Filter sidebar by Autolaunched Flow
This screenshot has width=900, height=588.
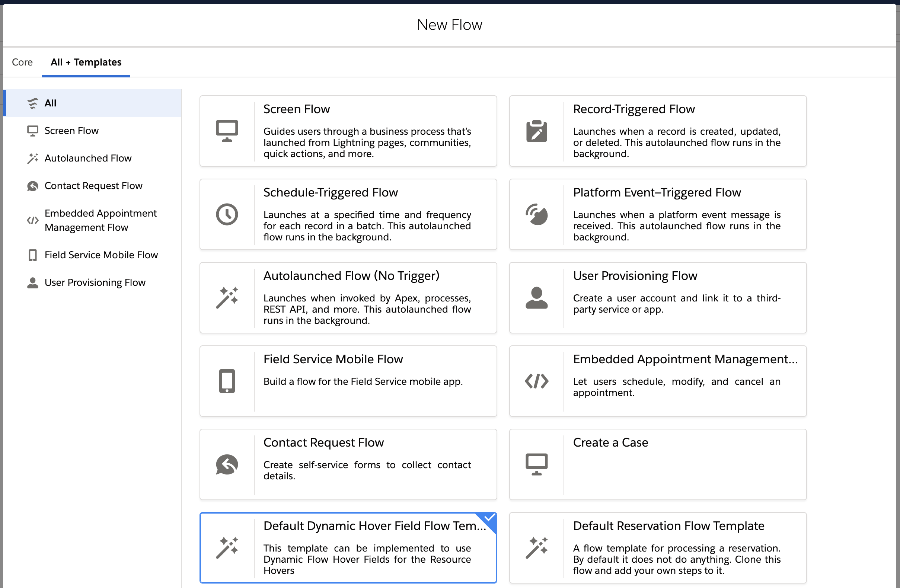(88, 158)
